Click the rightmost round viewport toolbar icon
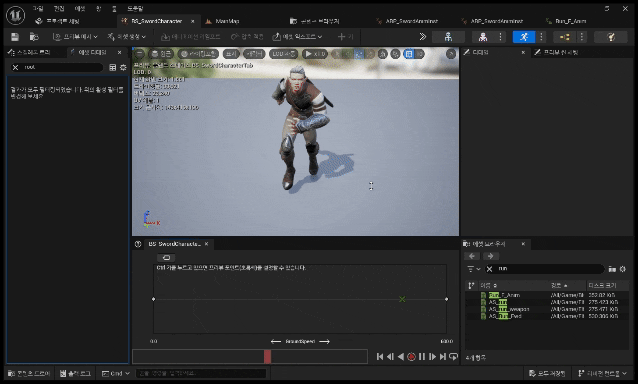The height and width of the screenshot is (384, 638). (450, 54)
